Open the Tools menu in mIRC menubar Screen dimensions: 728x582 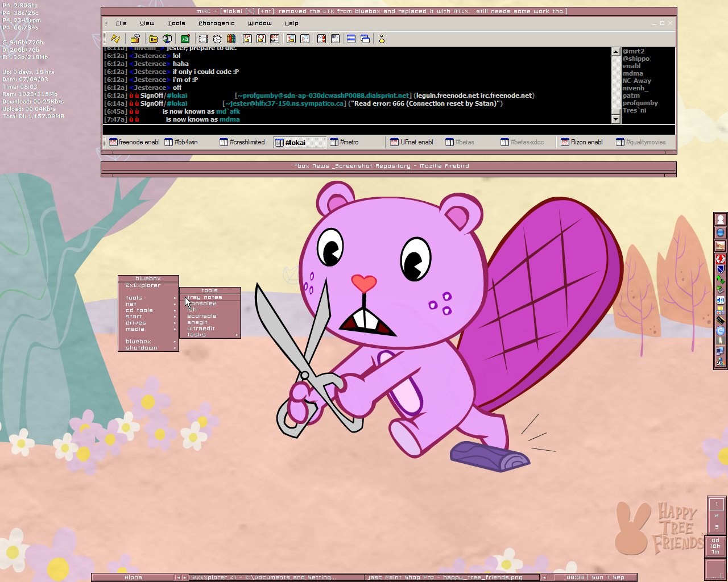coord(176,23)
